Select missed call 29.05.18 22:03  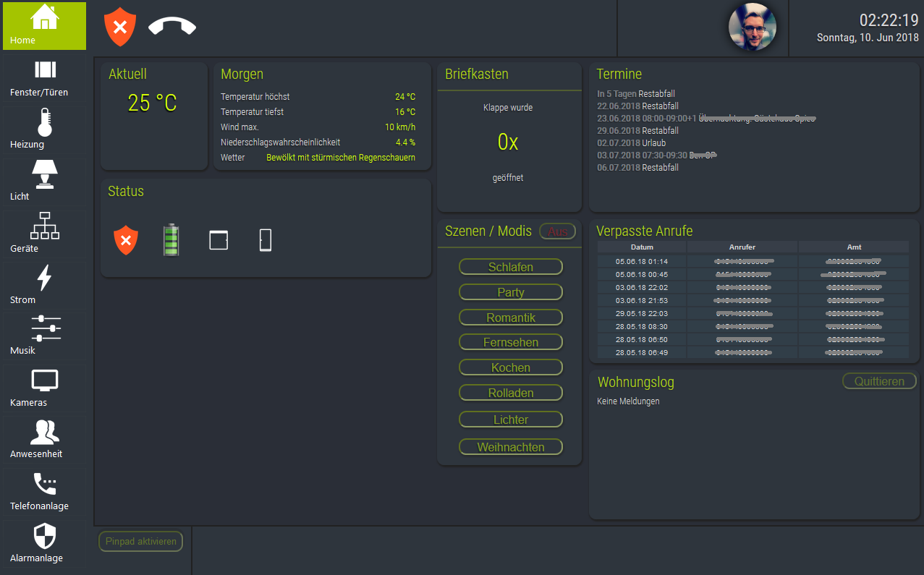(753, 313)
